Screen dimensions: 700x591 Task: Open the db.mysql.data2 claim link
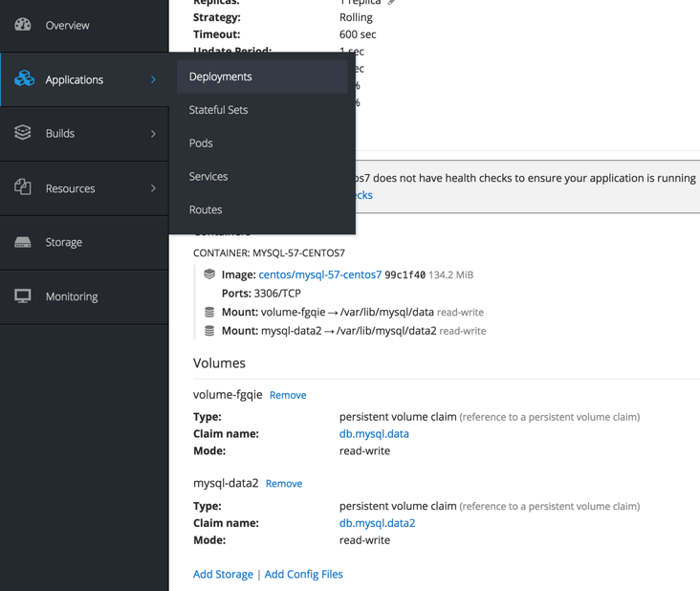click(x=377, y=523)
